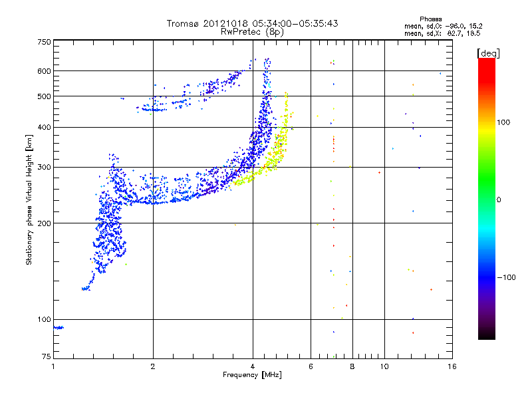Screen dimensions: 532x399
Task: Click y-axis tick label '750'
Action: pyautogui.click(x=45, y=42)
